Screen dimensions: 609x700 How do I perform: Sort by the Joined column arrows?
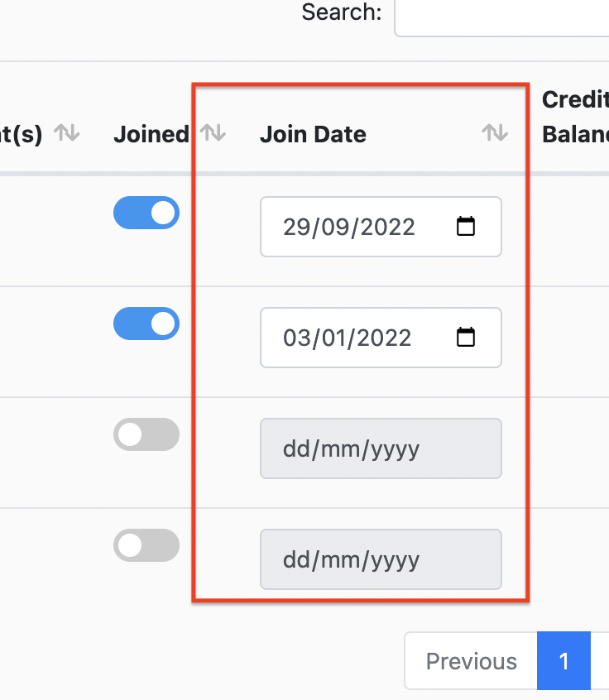213,133
